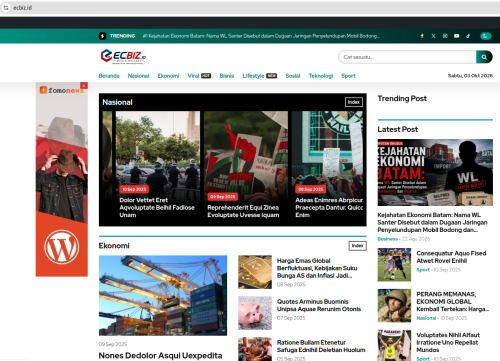Open the Ekonomi menu item
Image resolution: width=500 pixels, height=361 pixels.
(168, 76)
